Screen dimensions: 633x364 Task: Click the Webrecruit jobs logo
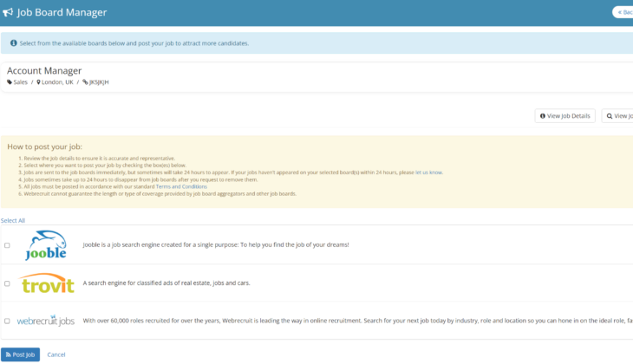[46, 321]
